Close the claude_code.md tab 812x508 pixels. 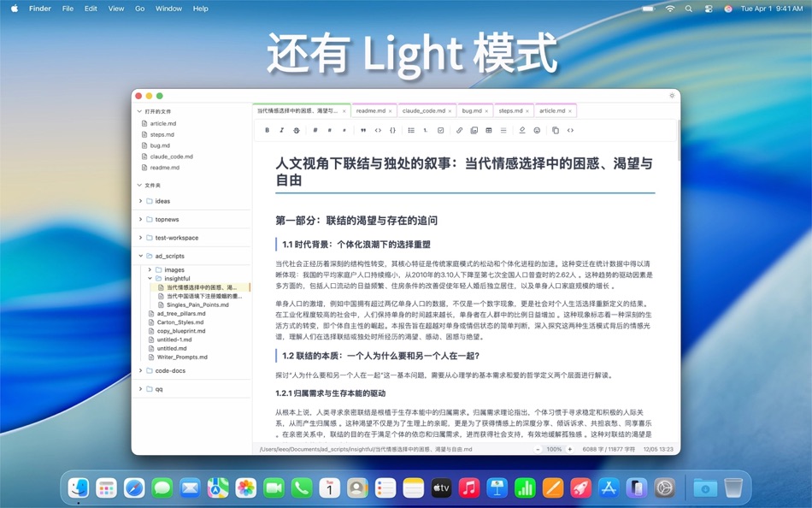[x=450, y=111]
